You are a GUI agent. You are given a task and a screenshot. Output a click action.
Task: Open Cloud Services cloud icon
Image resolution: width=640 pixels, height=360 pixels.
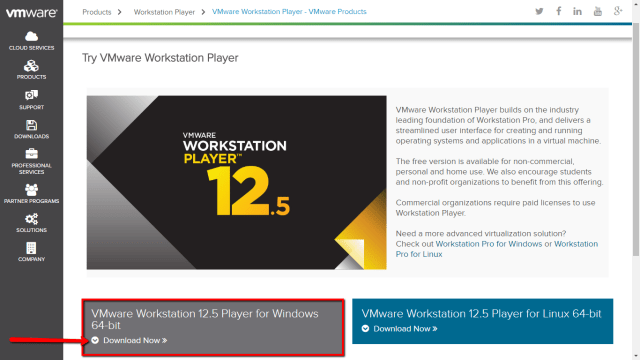(31, 36)
